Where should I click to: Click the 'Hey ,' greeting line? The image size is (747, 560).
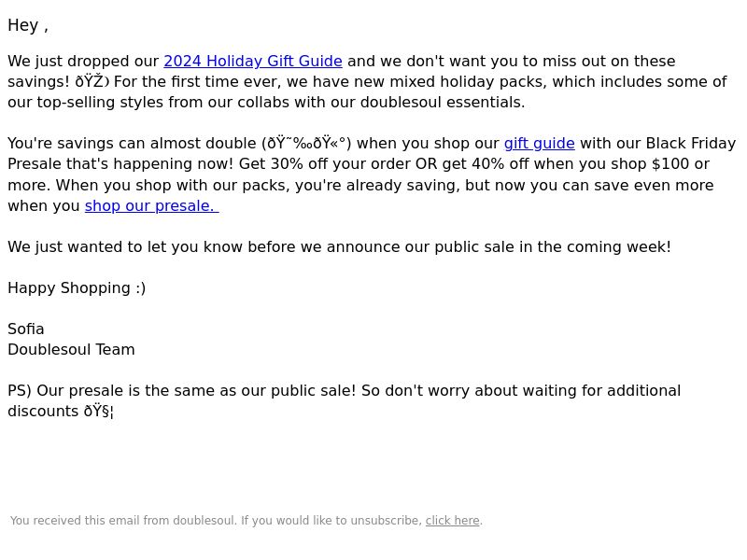(28, 25)
